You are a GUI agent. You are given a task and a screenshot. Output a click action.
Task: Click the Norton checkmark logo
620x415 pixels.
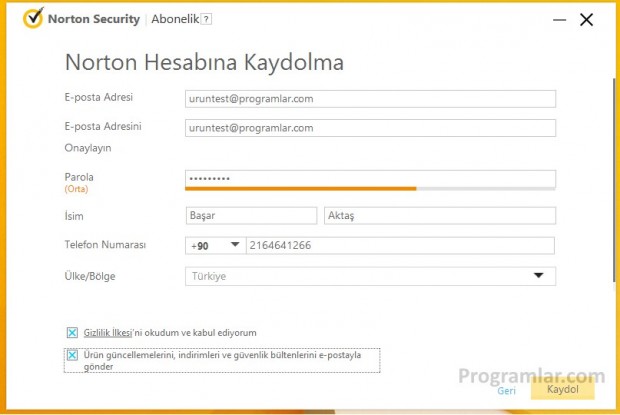(x=33, y=18)
